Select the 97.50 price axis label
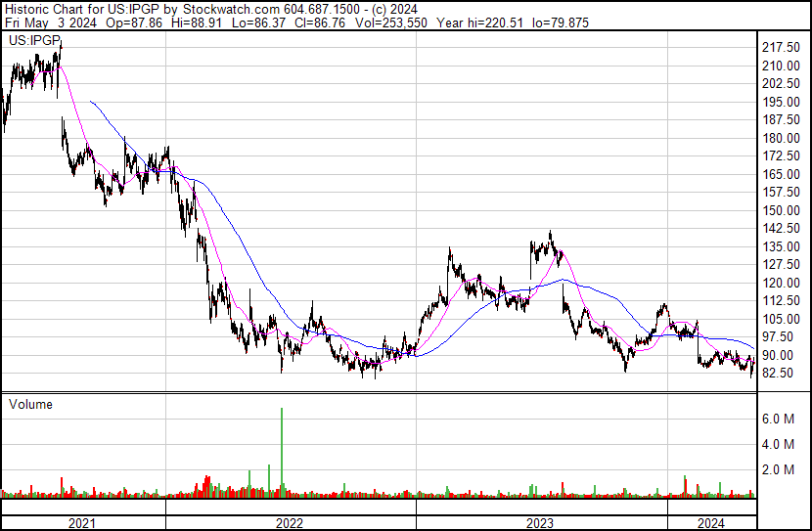This screenshot has width=812, height=531. (778, 337)
